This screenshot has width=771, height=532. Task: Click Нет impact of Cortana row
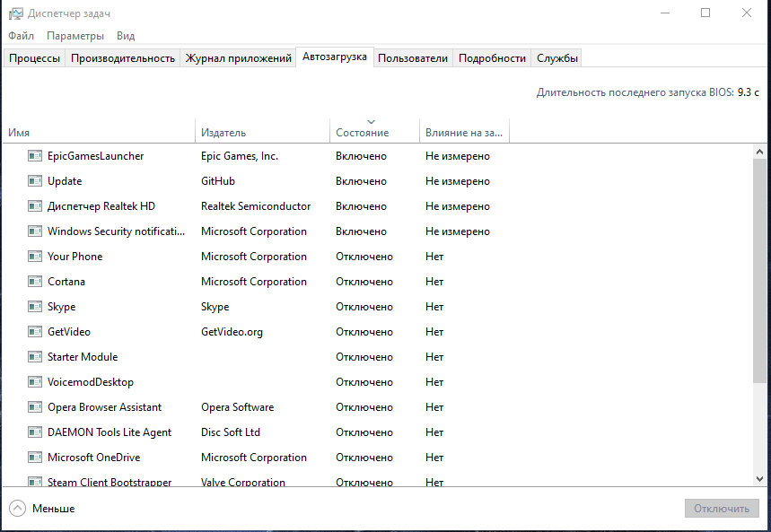click(434, 281)
